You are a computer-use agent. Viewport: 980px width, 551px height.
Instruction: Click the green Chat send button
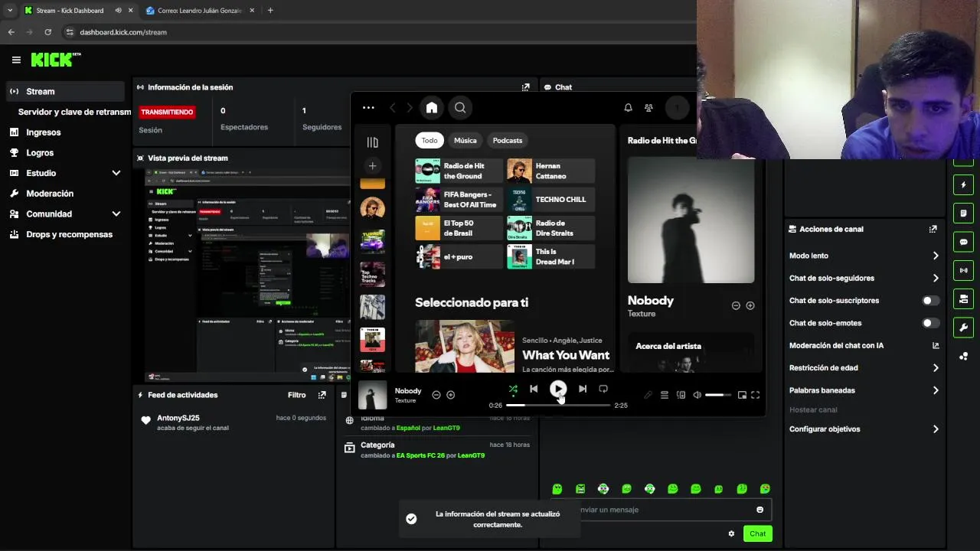click(x=757, y=533)
